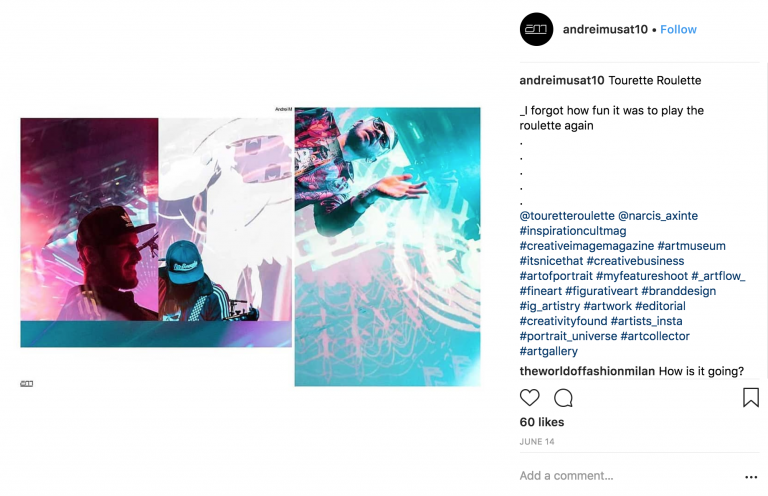The width and height of the screenshot is (768, 496).
Task: View theworldoffashionmilan commenter profile
Action: click(x=587, y=371)
